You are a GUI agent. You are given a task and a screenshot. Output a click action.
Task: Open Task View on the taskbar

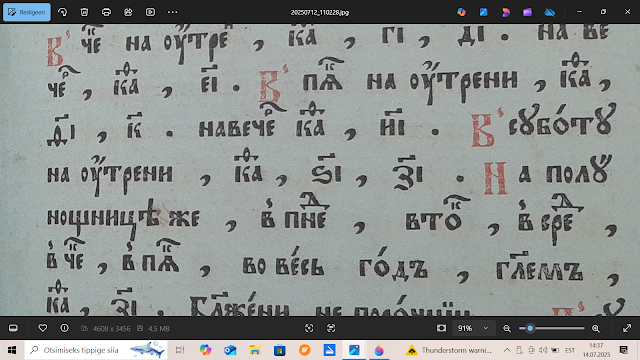click(x=180, y=350)
